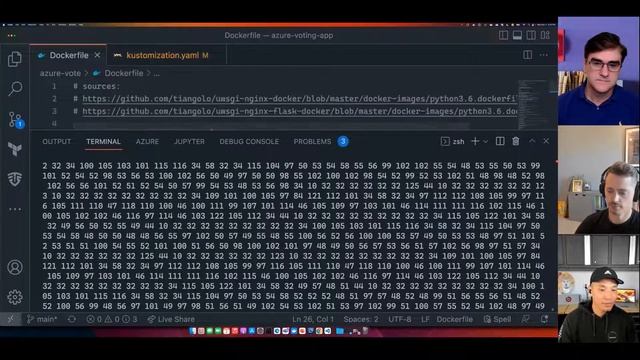Screen dimensions: 640x360
Task: Split the terminal pane
Action: coord(500,141)
